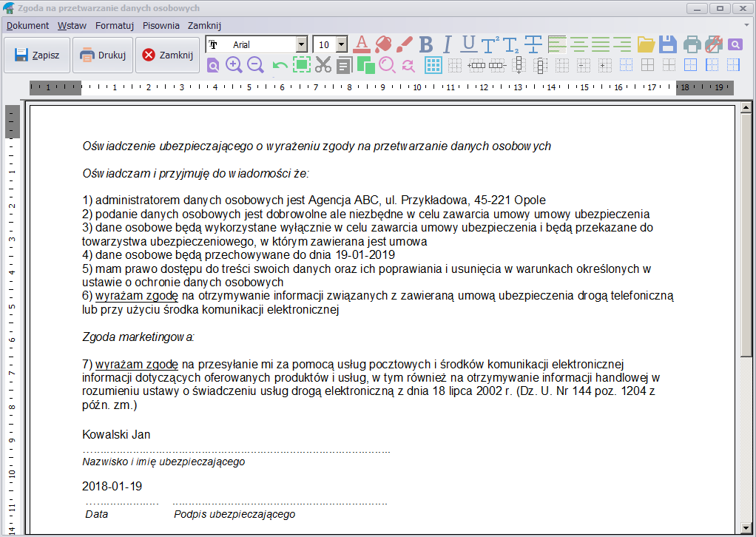This screenshot has width=756, height=537.
Task: Justify the paragraph text
Action: [x=600, y=45]
